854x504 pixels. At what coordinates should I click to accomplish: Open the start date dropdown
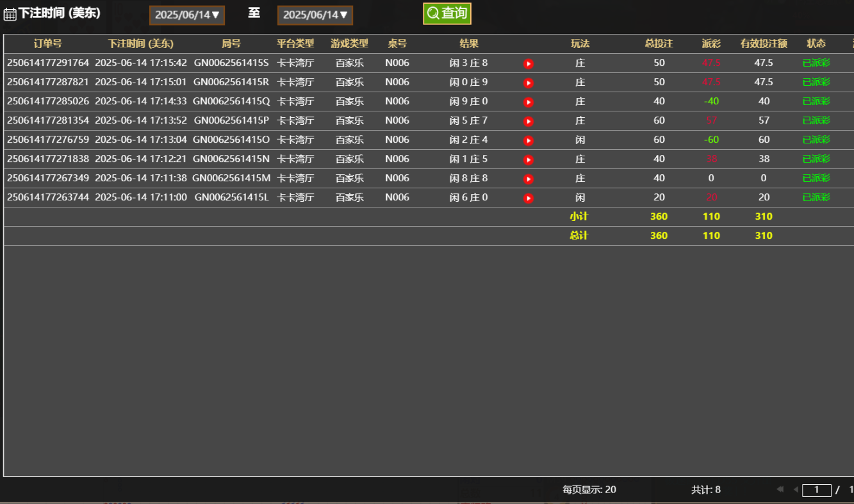click(x=187, y=15)
